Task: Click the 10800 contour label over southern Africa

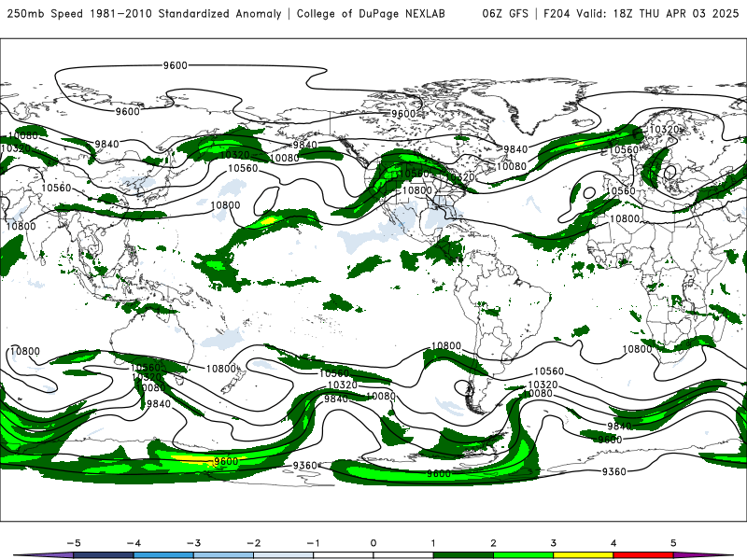Action: pos(637,349)
